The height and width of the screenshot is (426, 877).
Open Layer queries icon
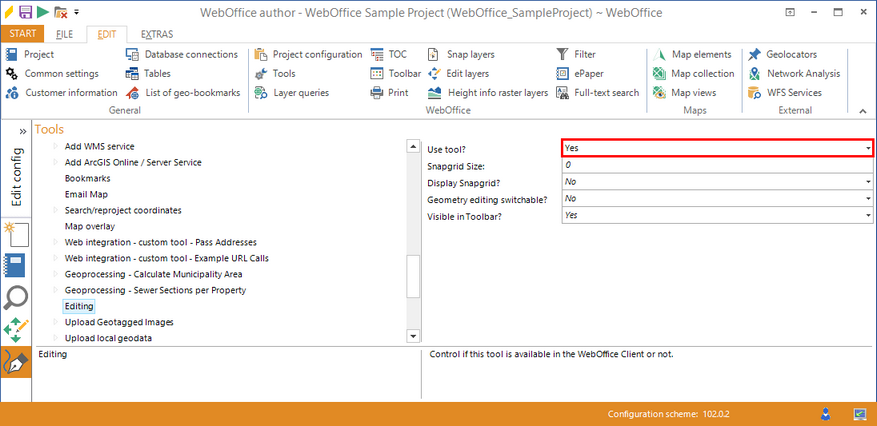pyautogui.click(x=261, y=92)
